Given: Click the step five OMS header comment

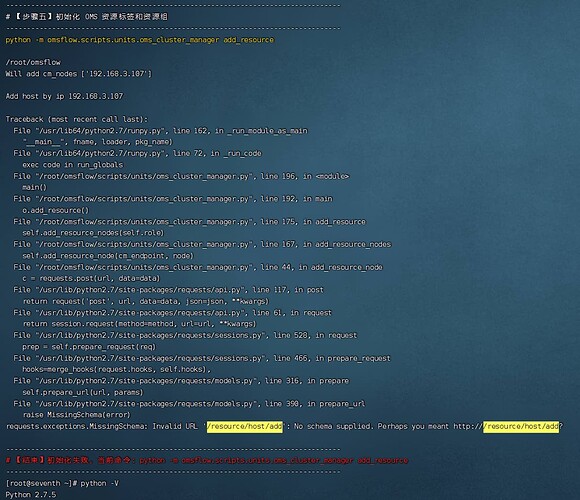Looking at the screenshot, I should [x=87, y=17].
